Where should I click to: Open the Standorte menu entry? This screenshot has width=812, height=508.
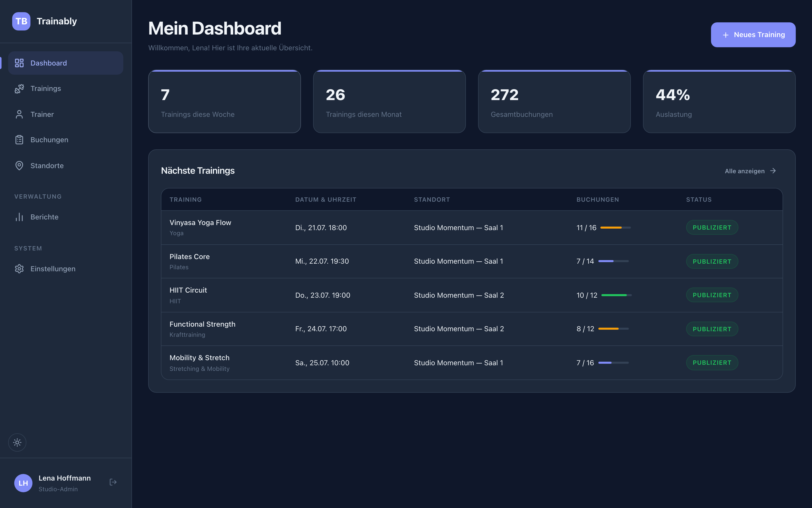[x=66, y=166]
